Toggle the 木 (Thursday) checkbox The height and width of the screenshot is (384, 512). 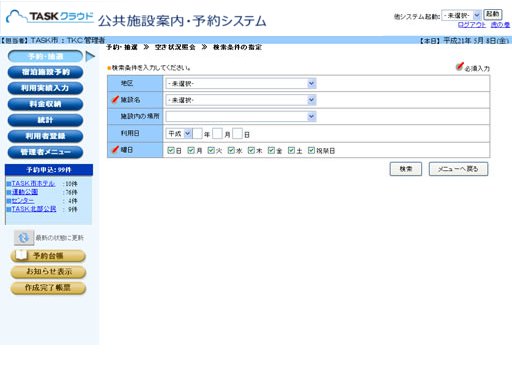tap(251, 150)
